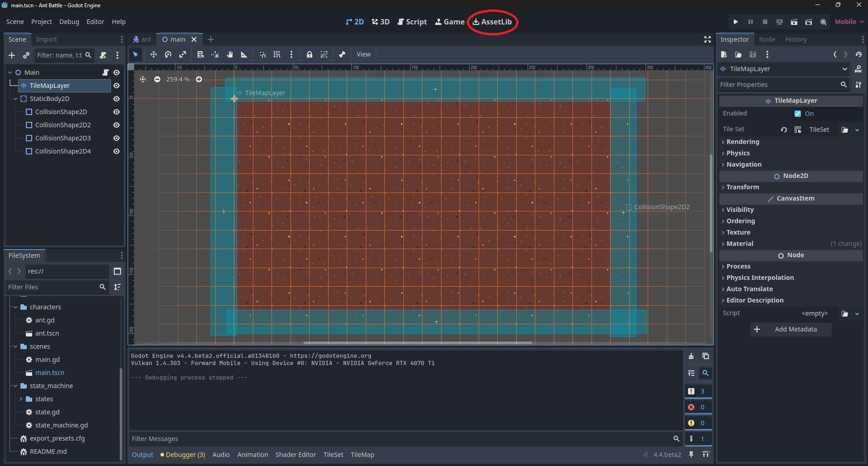Zoom out of the 2D viewport
This screenshot has height=466, width=868.
(x=157, y=79)
